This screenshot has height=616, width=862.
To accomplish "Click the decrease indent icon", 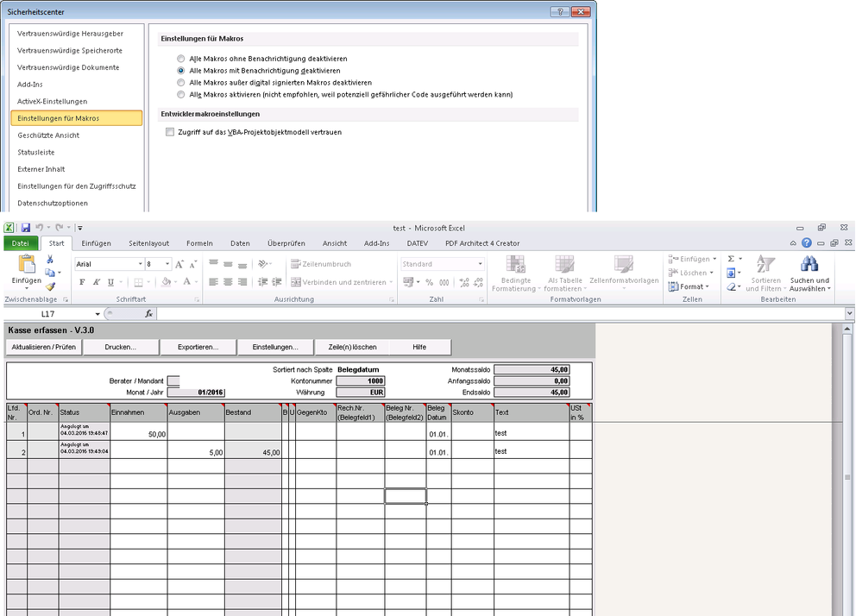I will pos(263,282).
